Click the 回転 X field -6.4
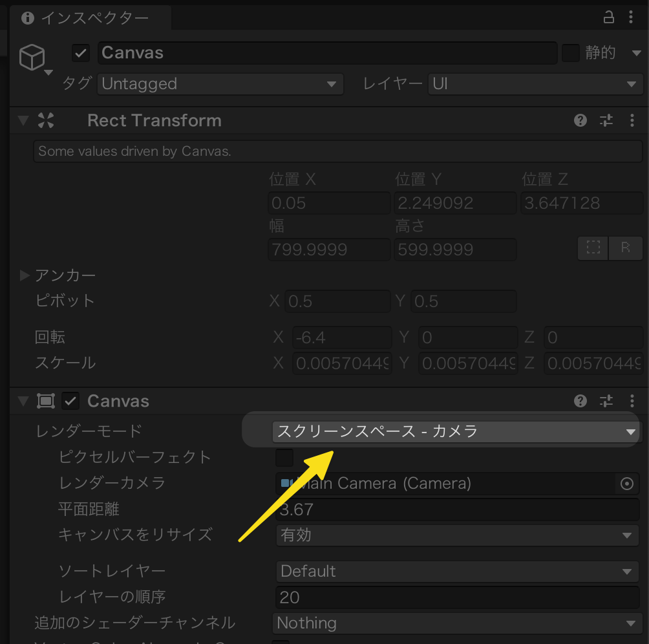Screen dimensions: 649x644 point(342,338)
